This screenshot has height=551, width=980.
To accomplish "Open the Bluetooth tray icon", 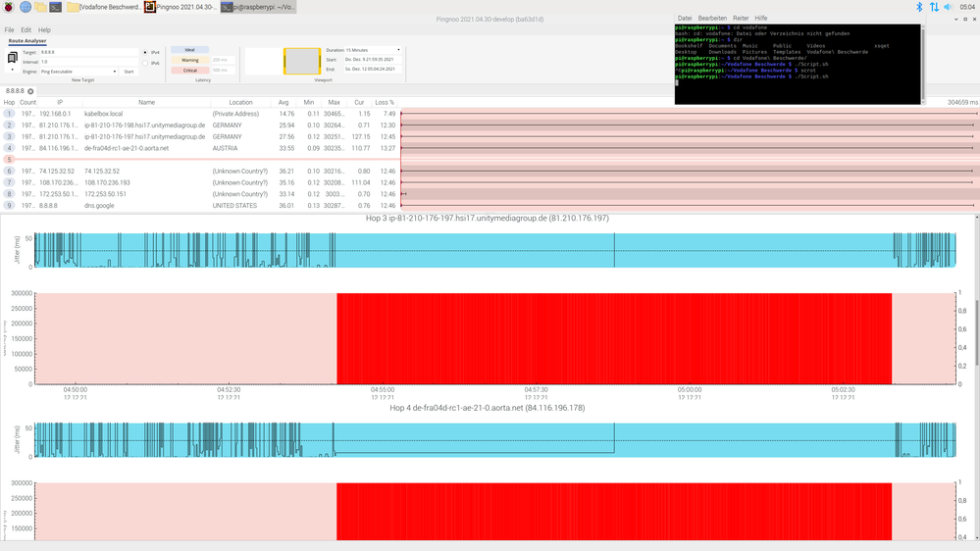I will (919, 7).
